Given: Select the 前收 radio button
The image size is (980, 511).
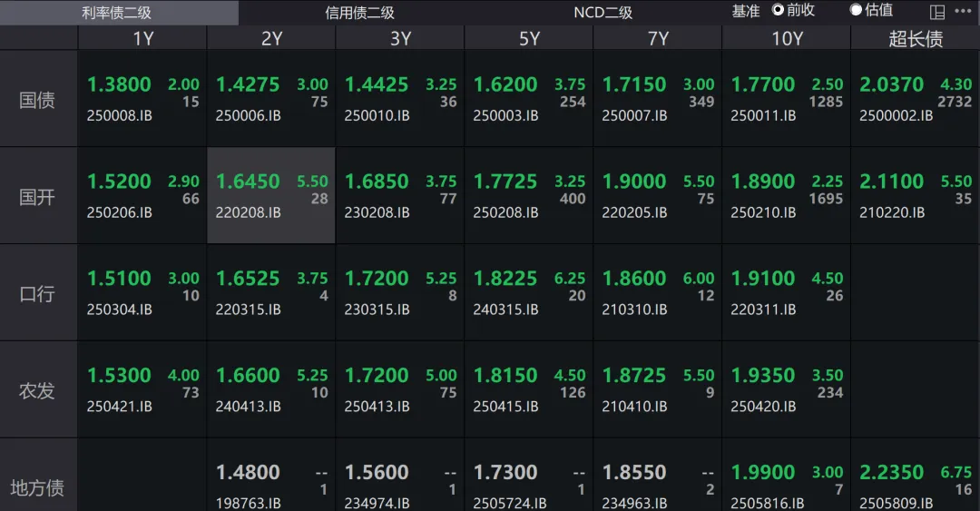Looking at the screenshot, I should [778, 10].
